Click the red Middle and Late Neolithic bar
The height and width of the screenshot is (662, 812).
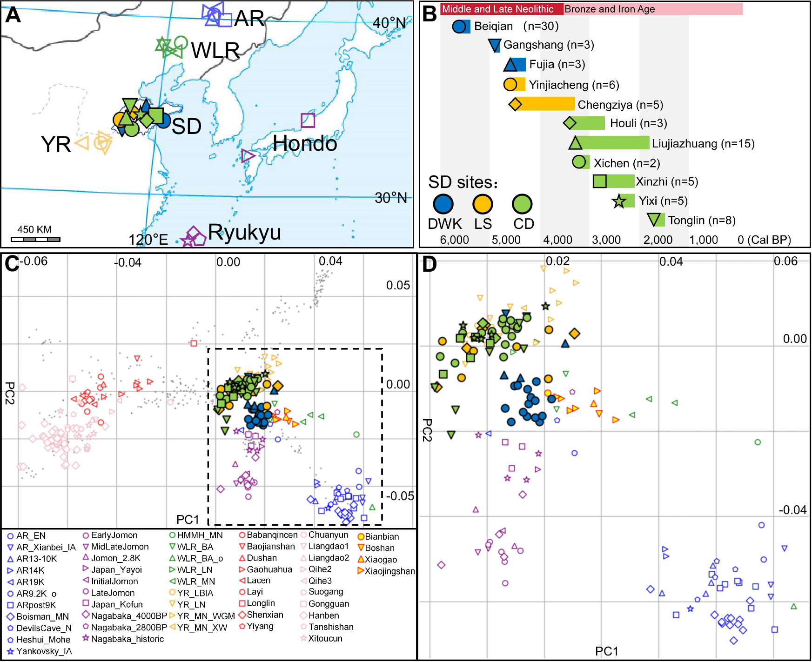[502, 9]
